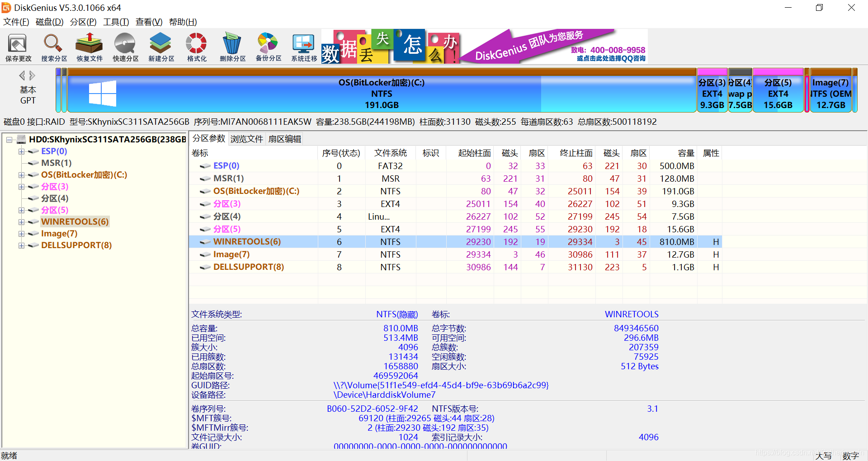Go to next disk with right arrow
Screen dimensions: 868x461
(x=32, y=75)
